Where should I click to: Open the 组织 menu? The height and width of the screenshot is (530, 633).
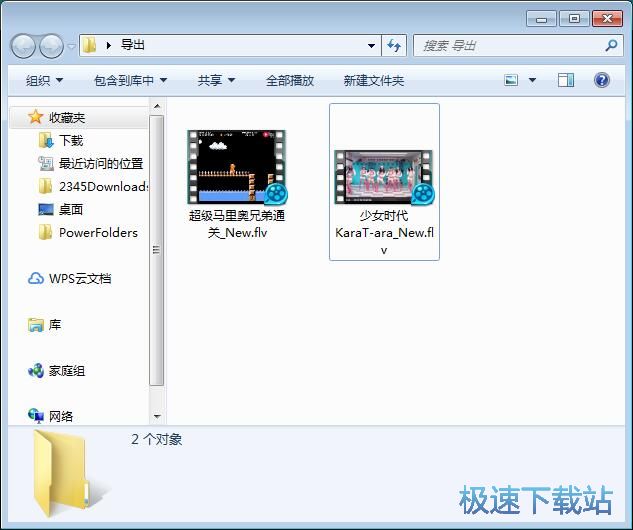44,81
